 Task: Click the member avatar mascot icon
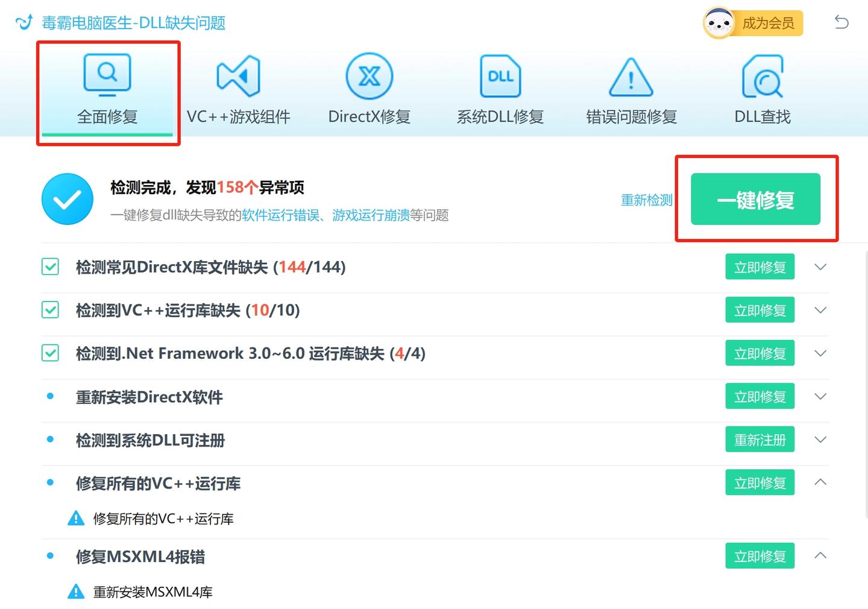coord(719,23)
